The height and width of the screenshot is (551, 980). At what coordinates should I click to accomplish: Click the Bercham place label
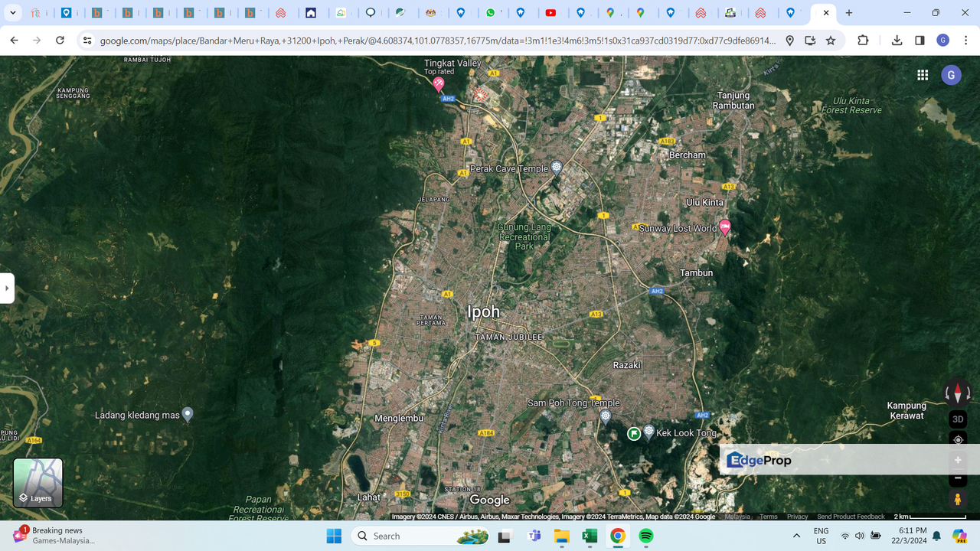(688, 155)
